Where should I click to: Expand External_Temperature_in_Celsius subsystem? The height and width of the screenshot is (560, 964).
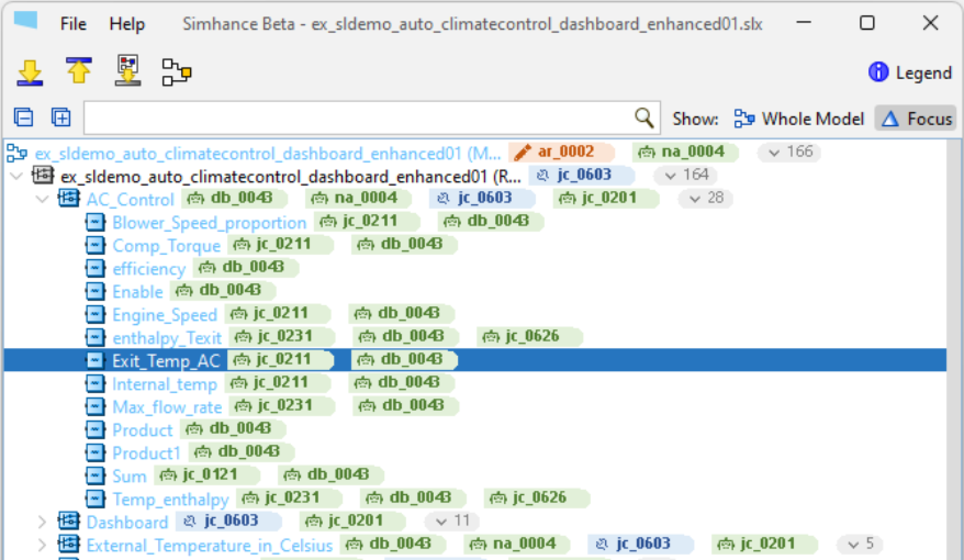pos(42,545)
